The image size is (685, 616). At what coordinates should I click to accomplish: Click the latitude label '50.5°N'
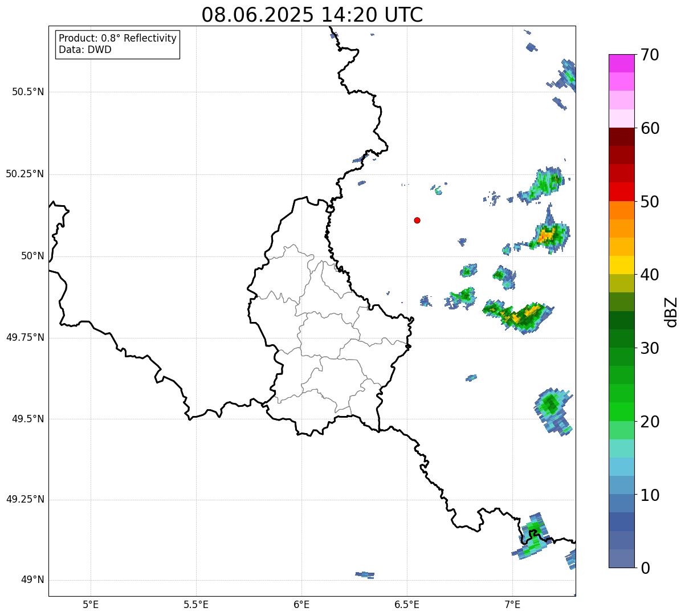pos(28,92)
